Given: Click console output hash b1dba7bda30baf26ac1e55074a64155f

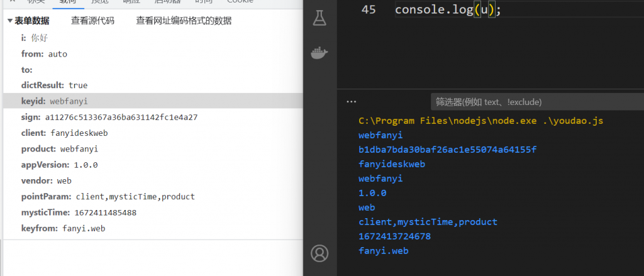Looking at the screenshot, I should pyautogui.click(x=448, y=150).
